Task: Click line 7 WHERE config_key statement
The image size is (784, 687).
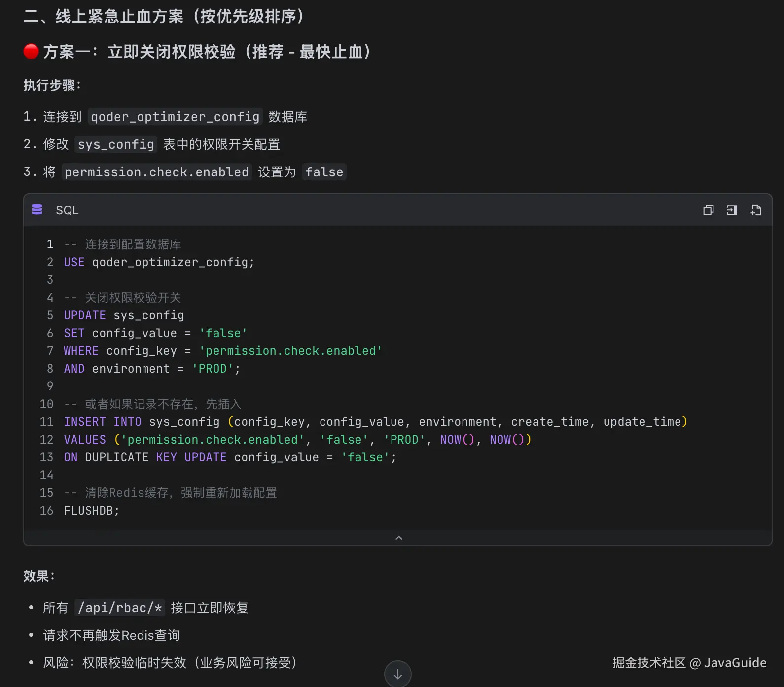Action: click(x=223, y=351)
